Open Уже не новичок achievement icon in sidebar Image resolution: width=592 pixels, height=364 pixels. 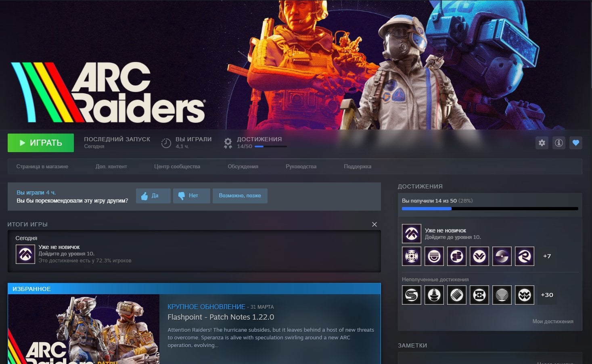[x=412, y=234]
